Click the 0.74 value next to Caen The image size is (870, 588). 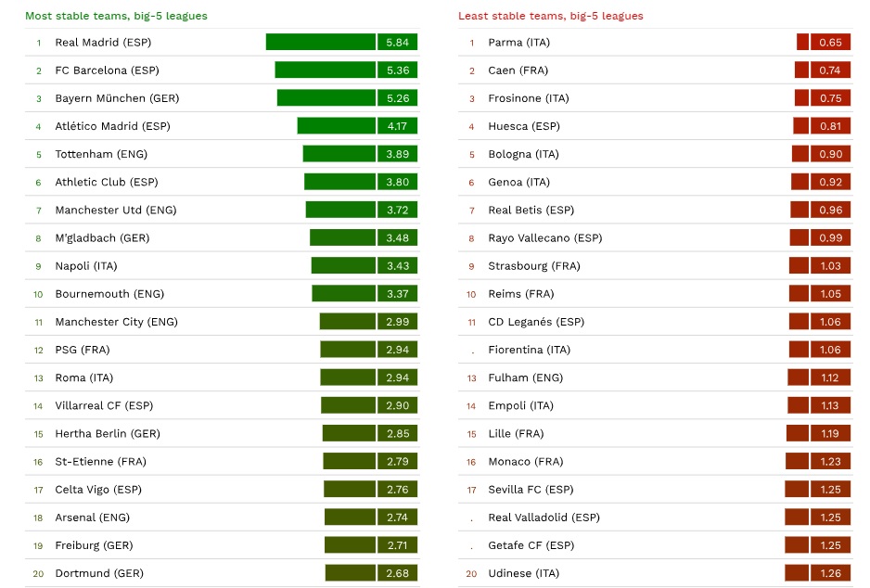click(830, 70)
